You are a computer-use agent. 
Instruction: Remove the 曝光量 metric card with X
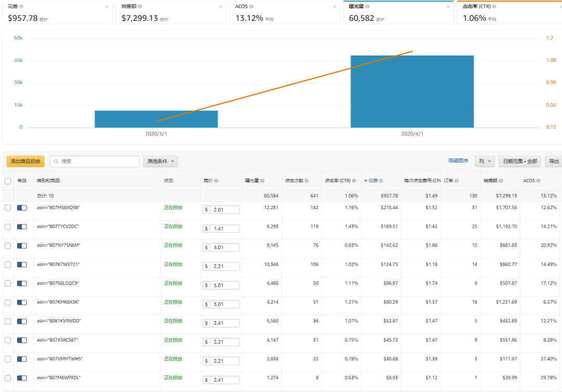coord(448,7)
